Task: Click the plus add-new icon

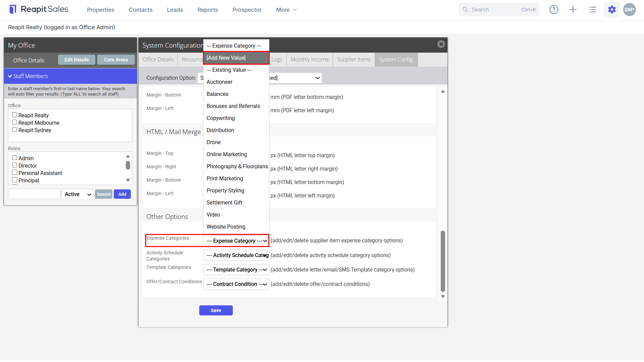Action: 573,10
